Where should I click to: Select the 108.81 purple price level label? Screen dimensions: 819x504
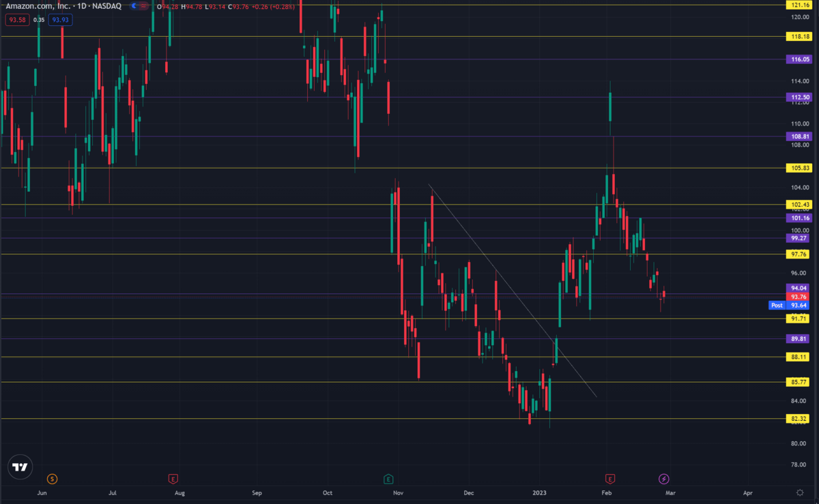799,136
